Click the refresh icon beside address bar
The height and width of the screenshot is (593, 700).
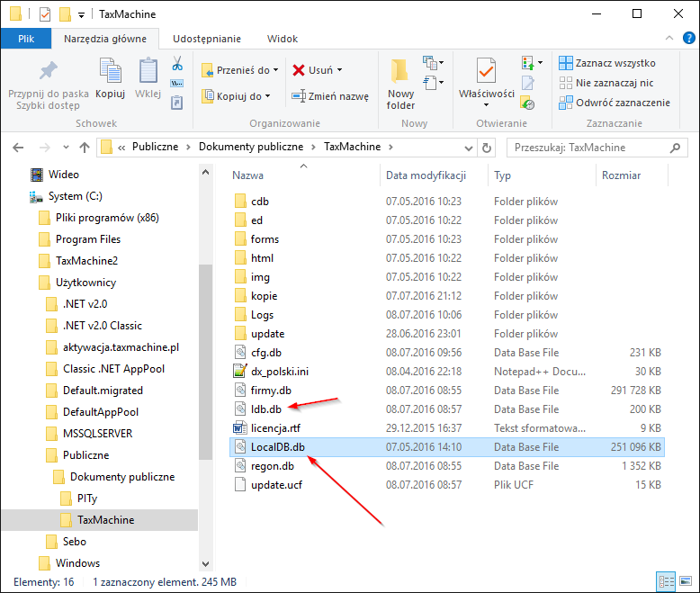tap(487, 148)
